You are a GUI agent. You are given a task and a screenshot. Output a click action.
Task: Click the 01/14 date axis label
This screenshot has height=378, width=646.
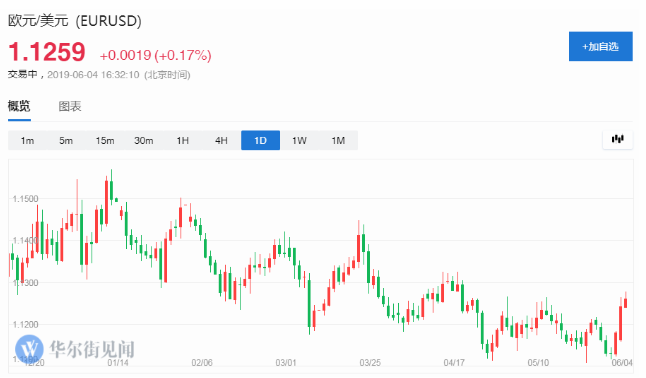pos(118,363)
